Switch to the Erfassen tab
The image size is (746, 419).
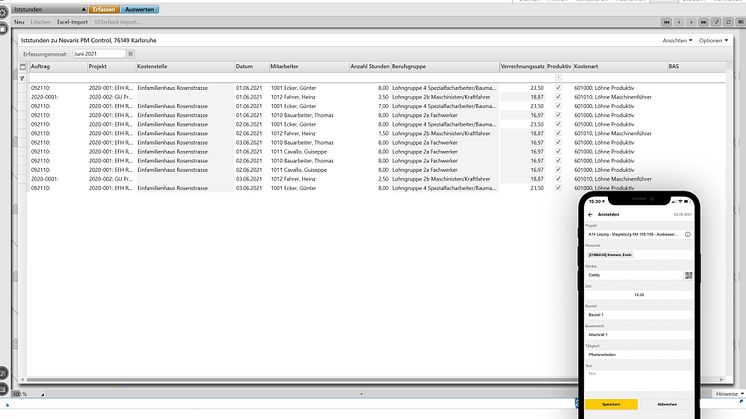pyautogui.click(x=103, y=8)
